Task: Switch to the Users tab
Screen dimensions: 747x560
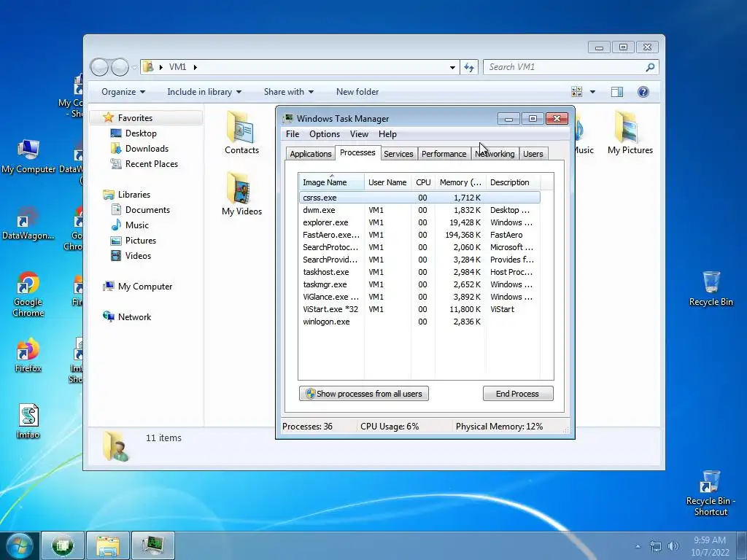Action: pos(533,154)
